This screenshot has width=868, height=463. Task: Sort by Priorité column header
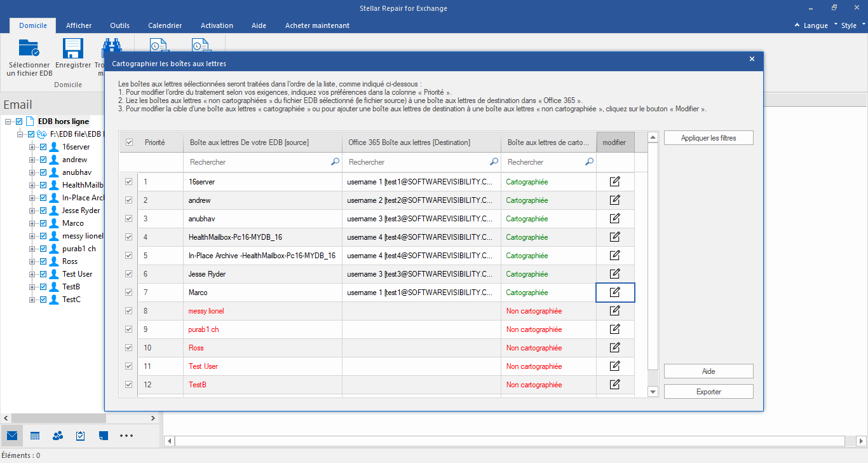[x=161, y=142]
